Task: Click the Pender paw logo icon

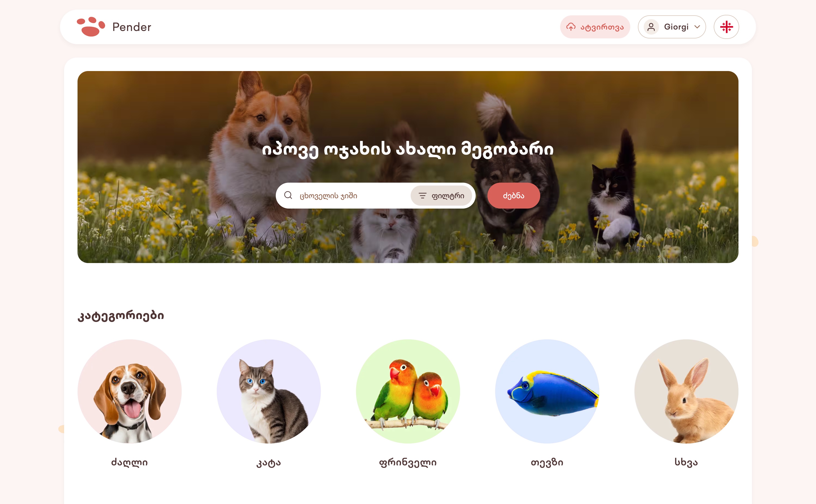Action: 91,27
